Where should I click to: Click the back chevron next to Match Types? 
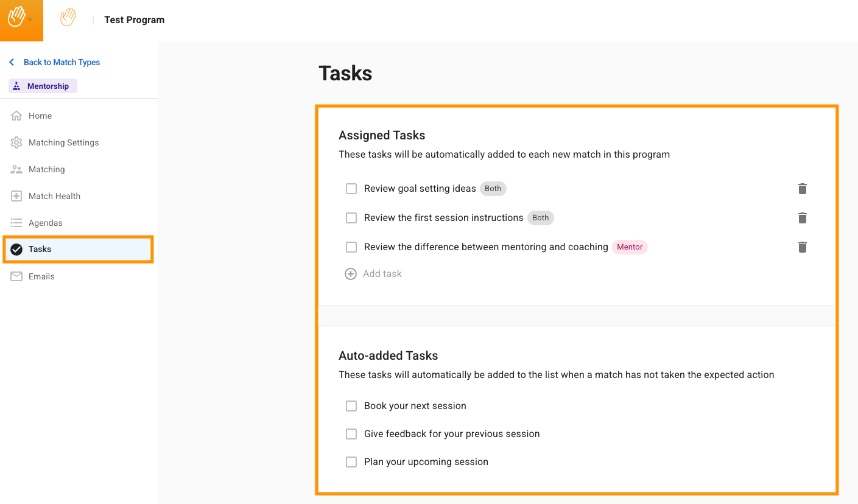tap(12, 62)
